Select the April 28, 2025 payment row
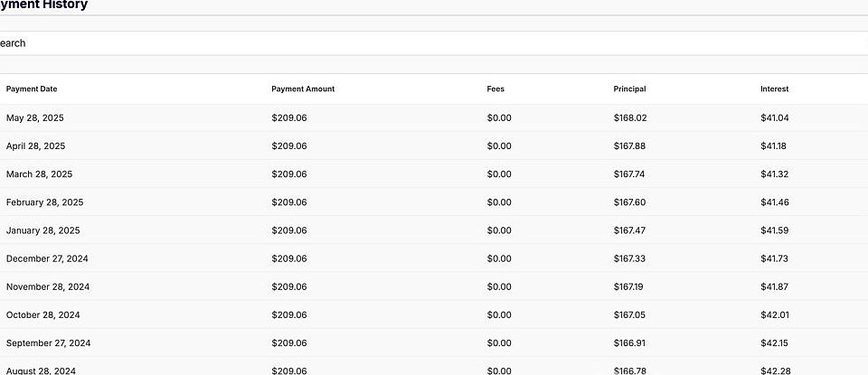868x375 pixels. point(36,145)
